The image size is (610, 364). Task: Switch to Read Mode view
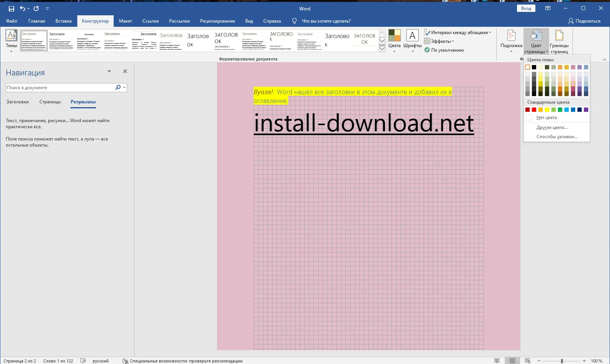tap(497, 361)
